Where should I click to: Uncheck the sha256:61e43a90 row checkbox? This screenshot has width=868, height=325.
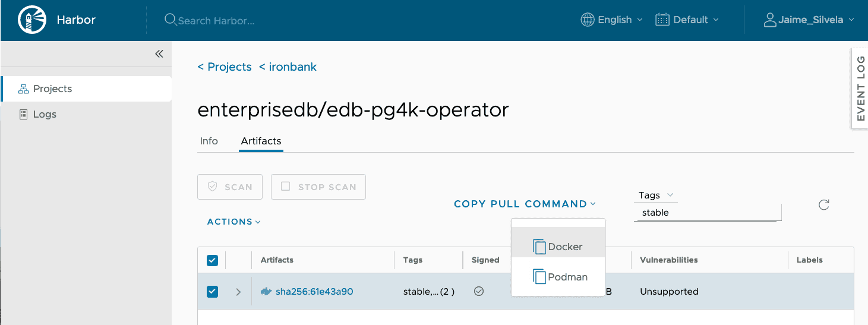point(212,292)
